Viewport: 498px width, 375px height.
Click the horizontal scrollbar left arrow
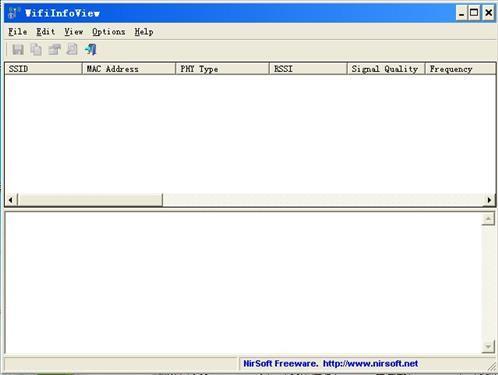[11, 200]
